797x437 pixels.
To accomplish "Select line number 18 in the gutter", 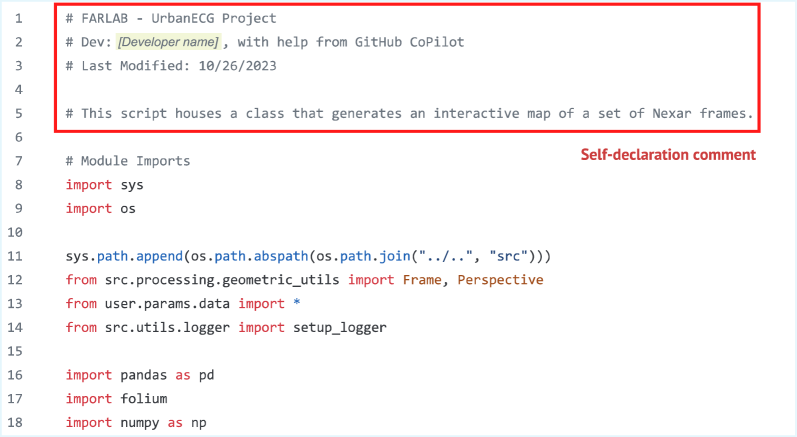I will click(18, 423).
